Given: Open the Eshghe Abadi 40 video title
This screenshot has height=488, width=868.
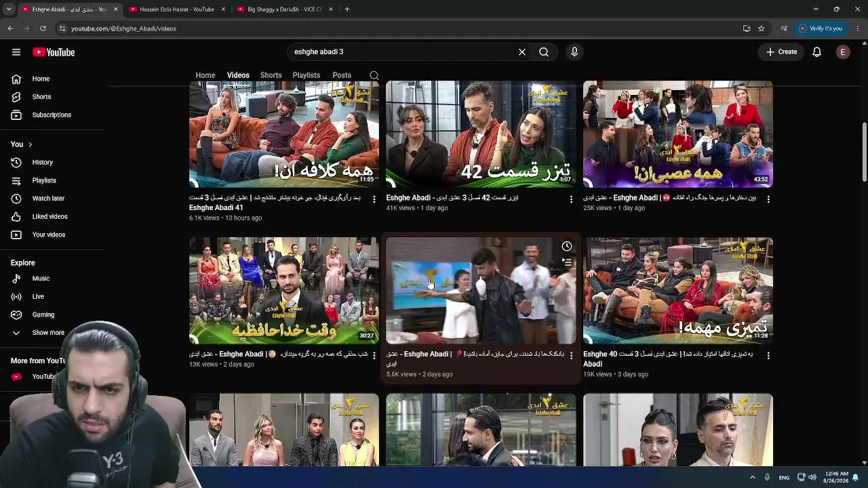Looking at the screenshot, I should [x=668, y=359].
